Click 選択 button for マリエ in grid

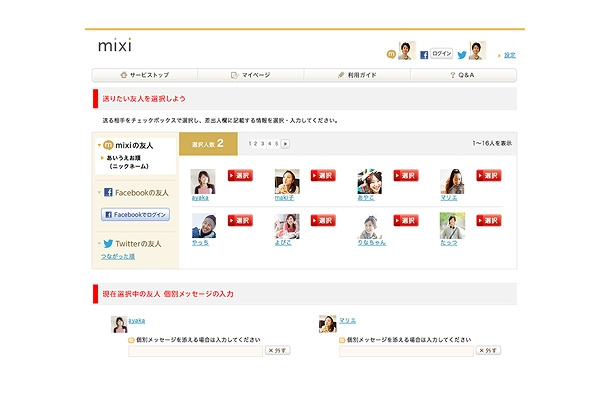(x=489, y=175)
